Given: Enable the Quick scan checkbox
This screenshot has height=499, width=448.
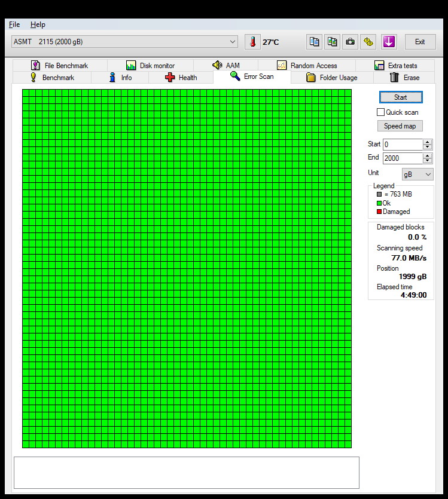Looking at the screenshot, I should point(380,112).
